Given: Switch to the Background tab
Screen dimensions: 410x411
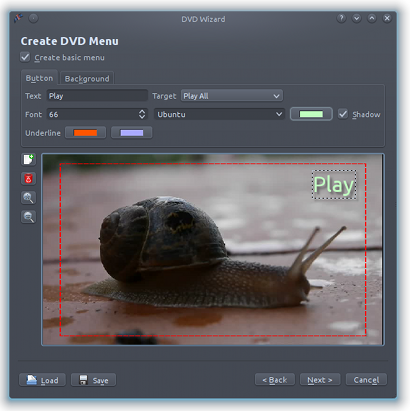Looking at the screenshot, I should 87,79.
